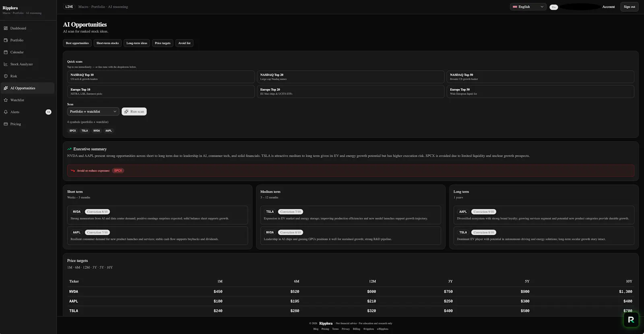Click the Stock Analyzer chart icon
Screen dimensions: 644x334
point(6,64)
